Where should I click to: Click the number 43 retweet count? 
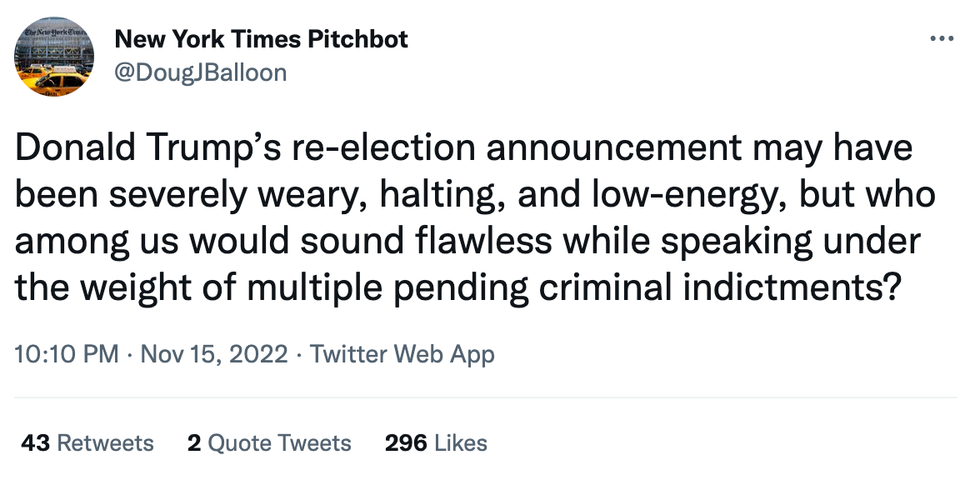[x=36, y=442]
